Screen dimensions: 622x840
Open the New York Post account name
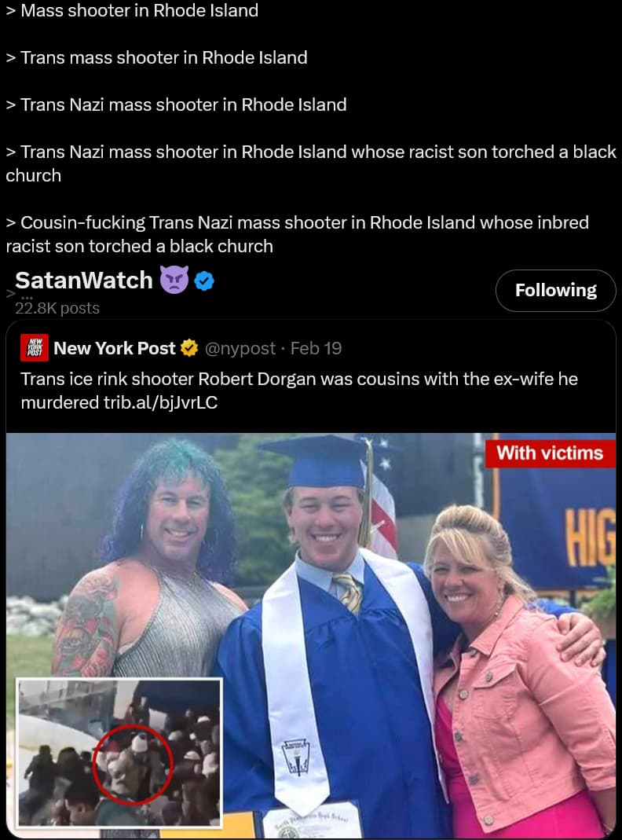(115, 348)
